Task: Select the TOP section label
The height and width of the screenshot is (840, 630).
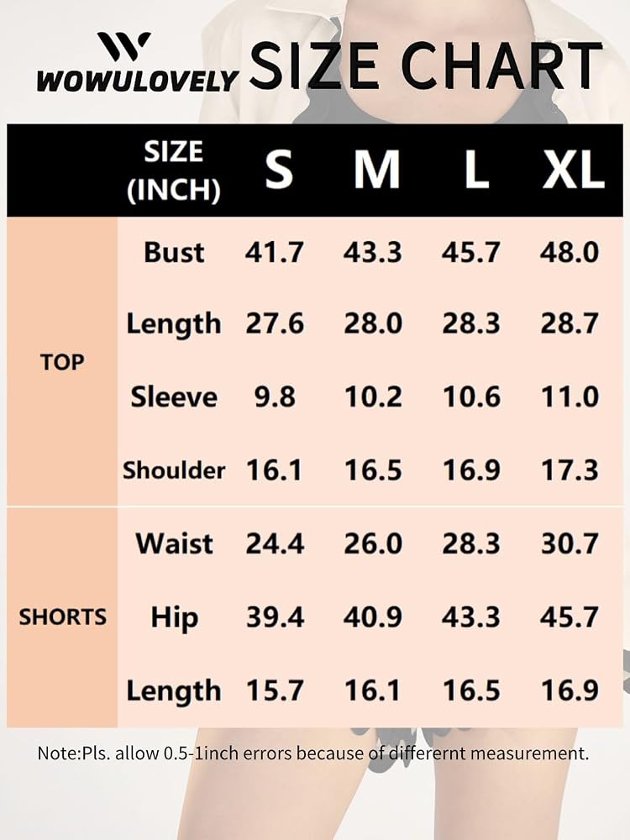Action: 62,363
